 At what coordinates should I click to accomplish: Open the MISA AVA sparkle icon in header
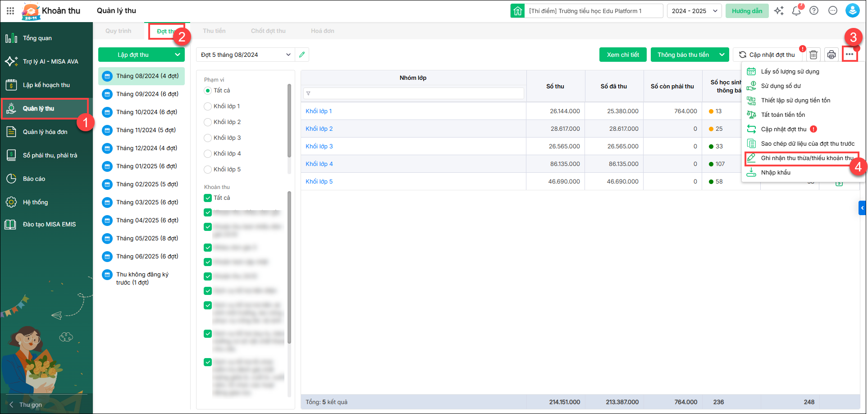pyautogui.click(x=778, y=11)
